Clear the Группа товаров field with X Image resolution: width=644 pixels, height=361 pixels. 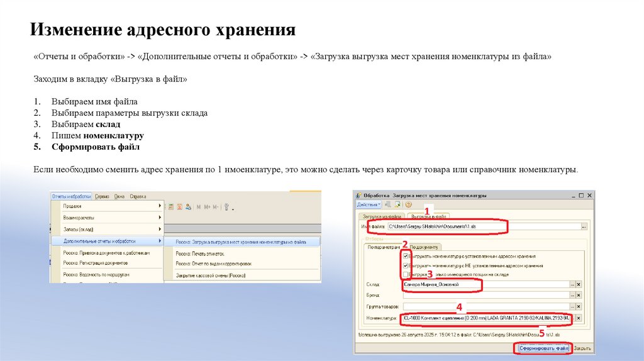coord(579,306)
